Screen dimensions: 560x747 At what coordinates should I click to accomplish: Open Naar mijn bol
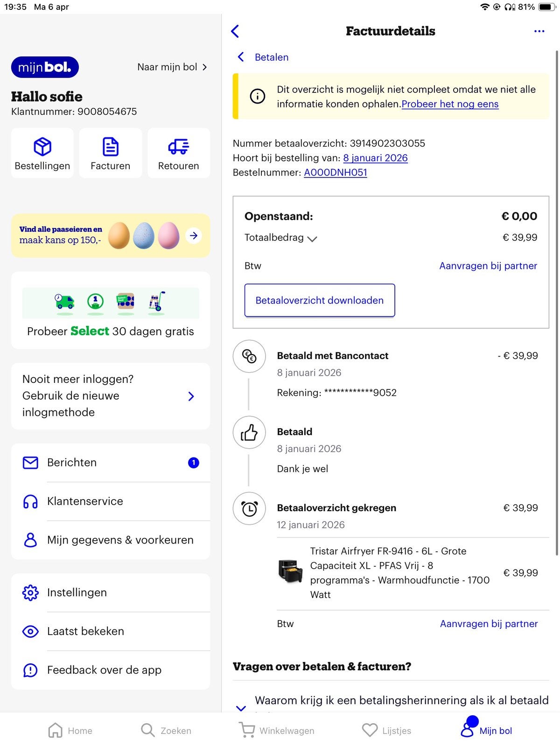tap(172, 67)
